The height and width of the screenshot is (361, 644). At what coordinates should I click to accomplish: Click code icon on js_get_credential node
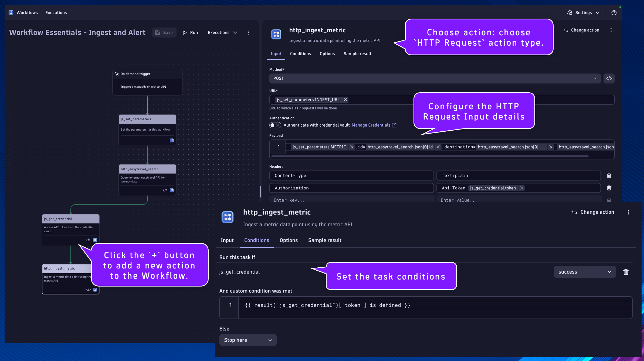tap(88, 240)
